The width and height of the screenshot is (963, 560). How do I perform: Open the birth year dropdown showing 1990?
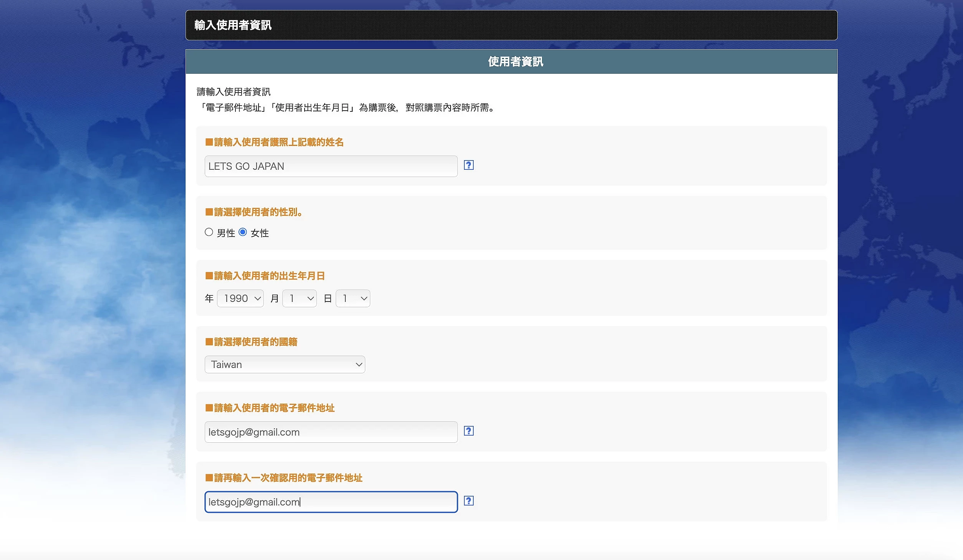pyautogui.click(x=240, y=298)
